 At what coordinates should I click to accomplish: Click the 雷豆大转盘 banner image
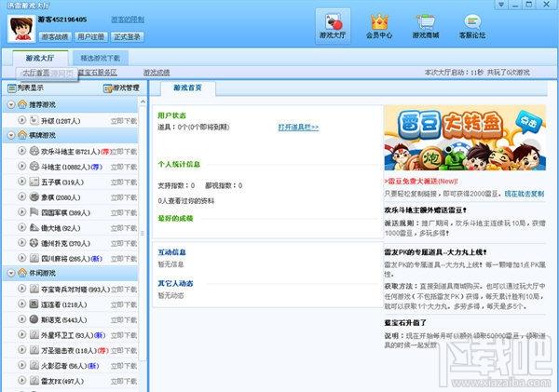(x=465, y=138)
